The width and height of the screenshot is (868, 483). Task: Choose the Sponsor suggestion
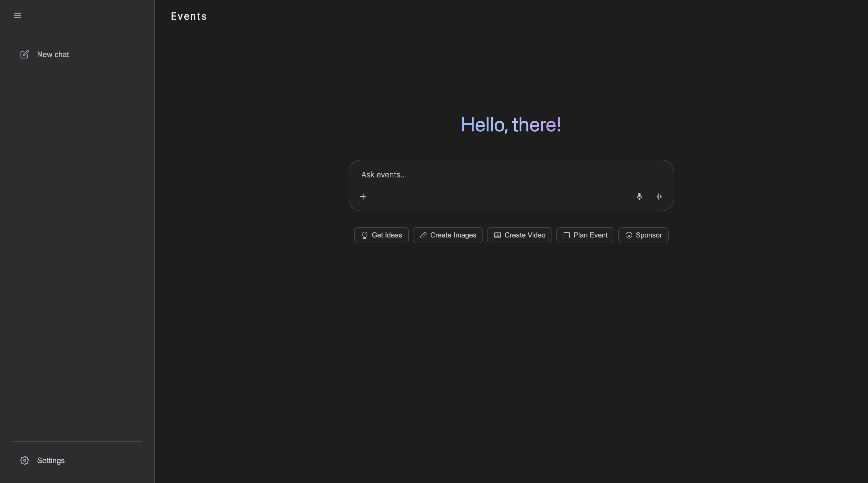643,235
